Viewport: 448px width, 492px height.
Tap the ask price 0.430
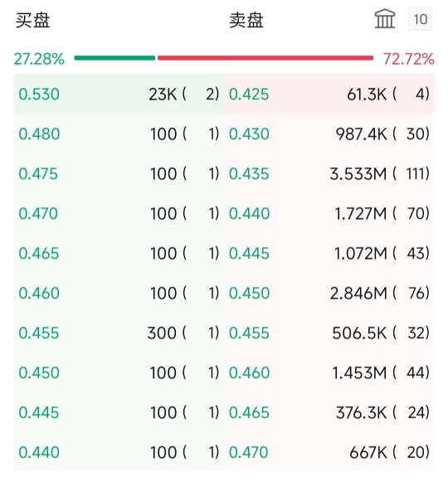[249, 134]
